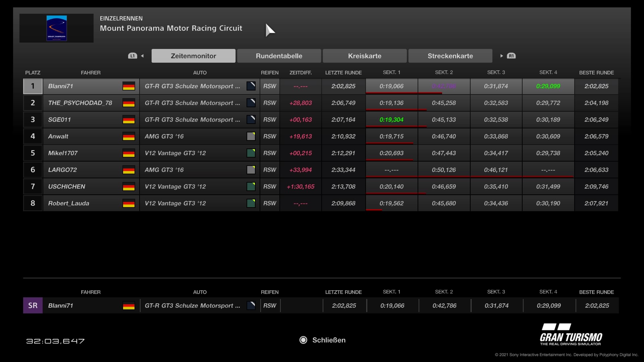Select the USCHICHEN driver row

point(67,187)
